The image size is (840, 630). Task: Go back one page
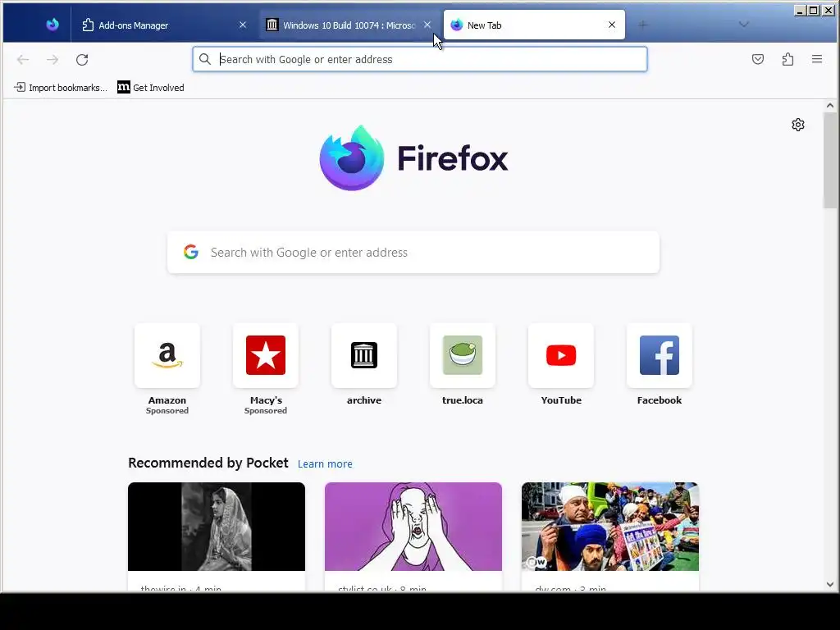coord(22,59)
